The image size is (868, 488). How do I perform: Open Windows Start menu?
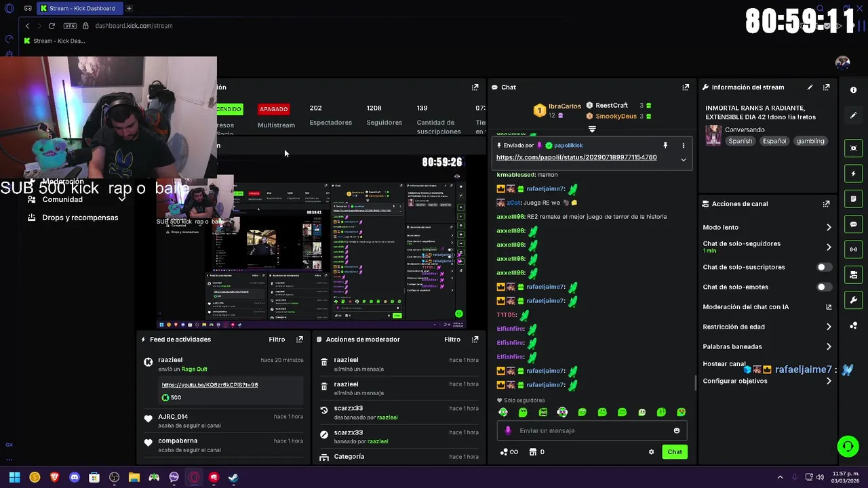[x=14, y=477]
